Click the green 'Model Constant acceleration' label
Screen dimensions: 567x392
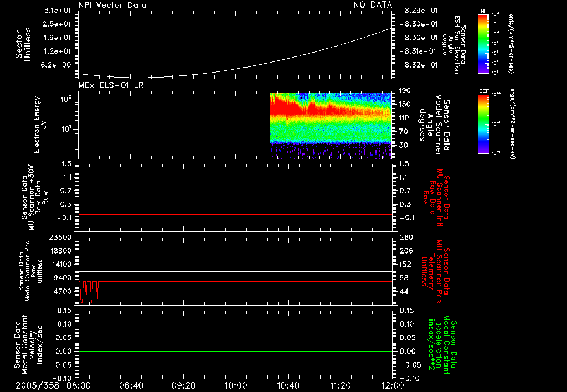pyautogui.click(x=442, y=344)
